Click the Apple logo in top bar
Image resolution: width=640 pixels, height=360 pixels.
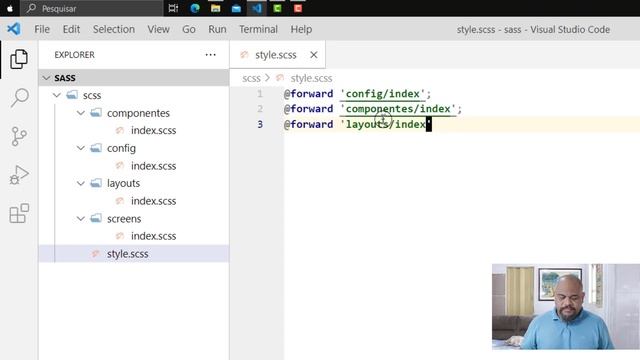click(9, 8)
